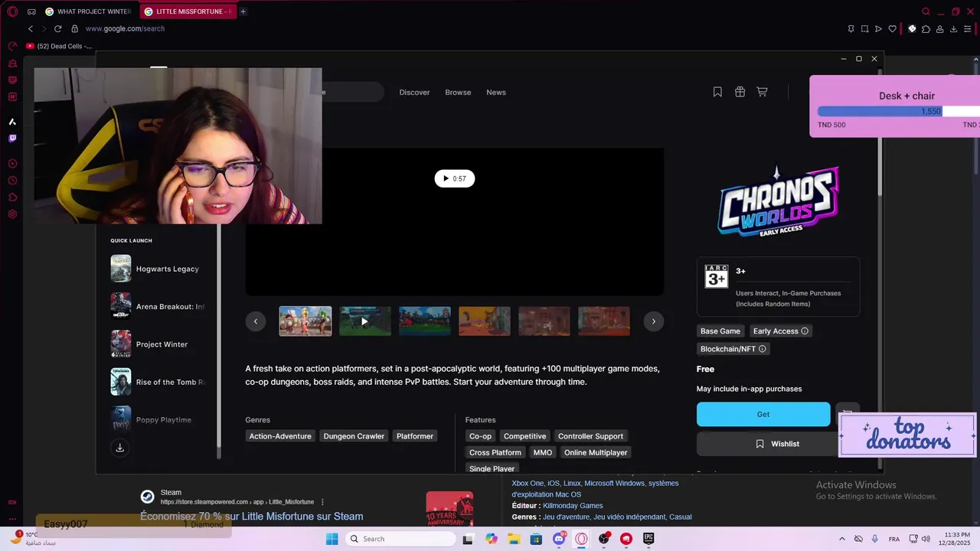Add game to Wishlist

(777, 444)
